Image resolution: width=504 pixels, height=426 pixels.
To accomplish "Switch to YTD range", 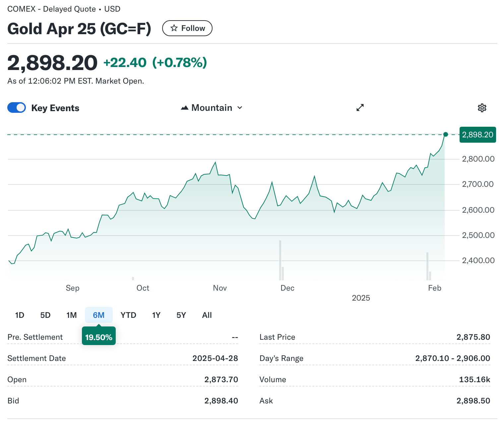I will pos(128,315).
